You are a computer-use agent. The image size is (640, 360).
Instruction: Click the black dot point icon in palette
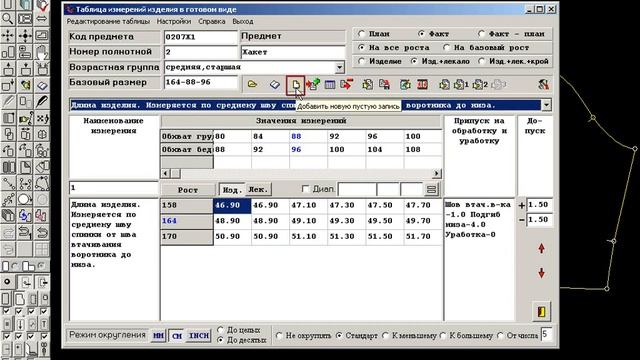[8, 282]
